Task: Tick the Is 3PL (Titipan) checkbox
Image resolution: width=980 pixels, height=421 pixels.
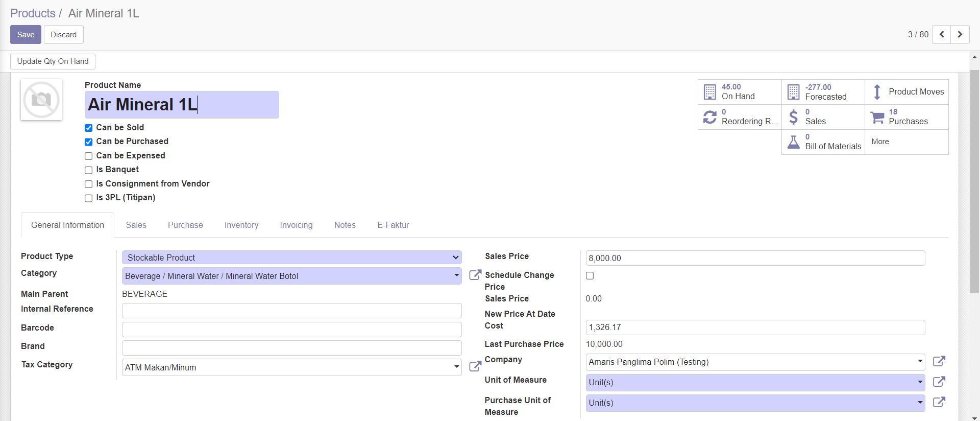Action: click(x=88, y=198)
